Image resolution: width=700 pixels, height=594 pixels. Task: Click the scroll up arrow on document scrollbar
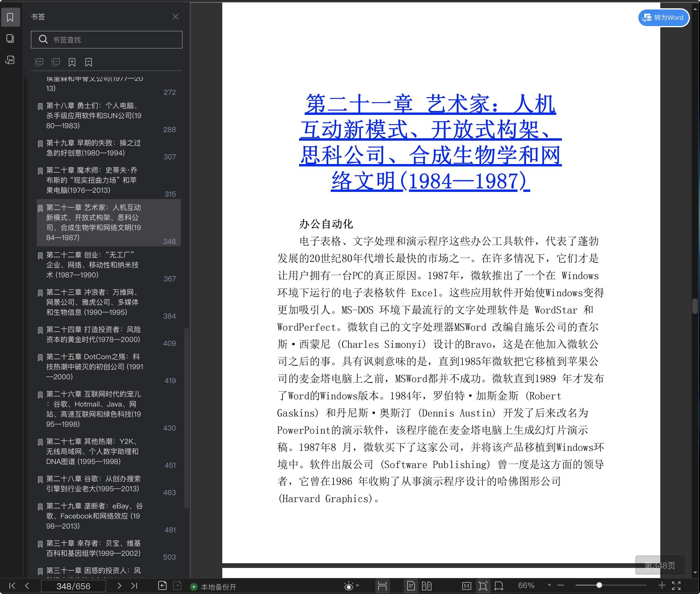695,9
